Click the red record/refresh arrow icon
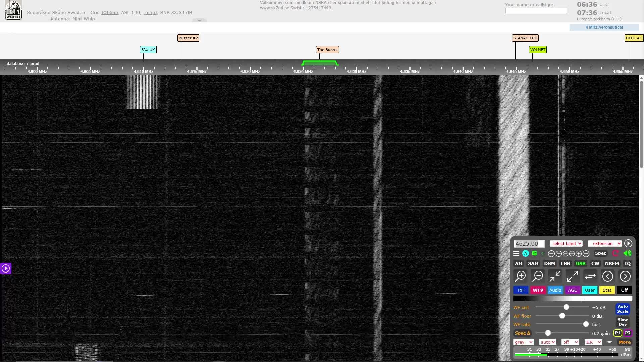This screenshot has width=644, height=362. coord(615,254)
